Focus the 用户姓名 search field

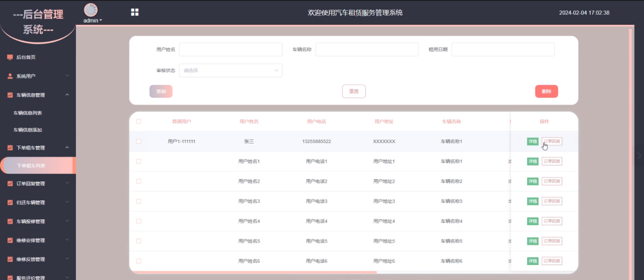coord(231,49)
